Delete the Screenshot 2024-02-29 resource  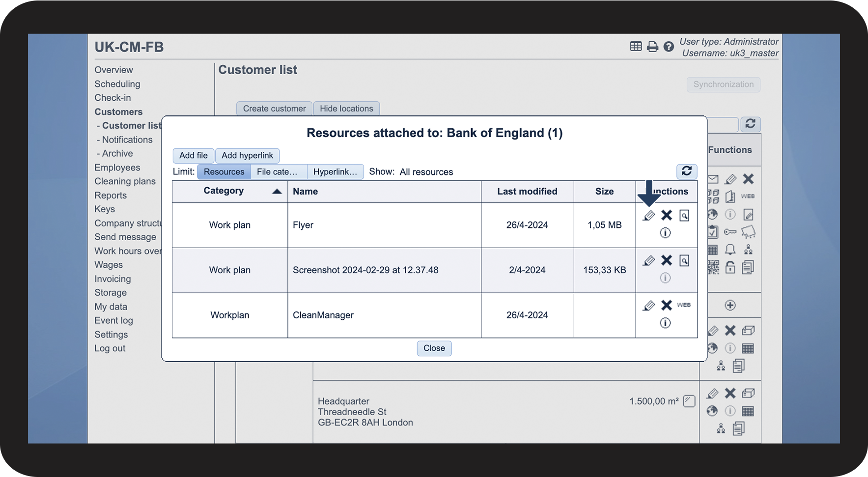667,260
